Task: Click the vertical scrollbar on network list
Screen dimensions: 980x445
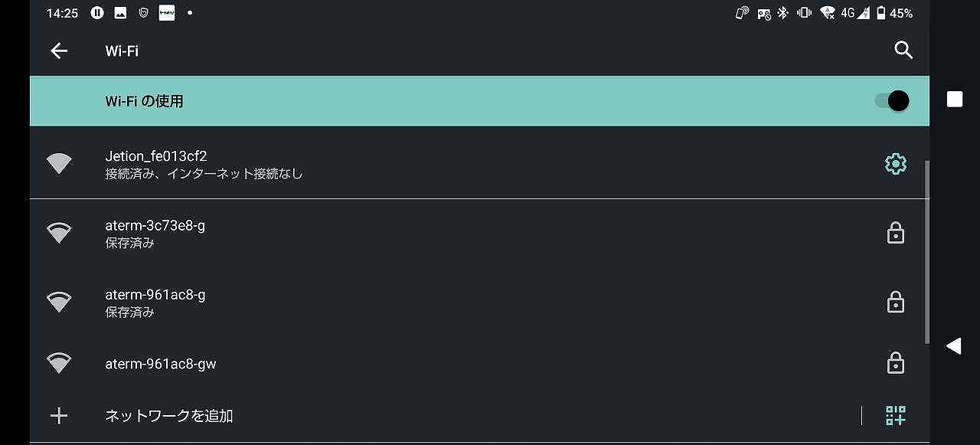Action: 927,253
